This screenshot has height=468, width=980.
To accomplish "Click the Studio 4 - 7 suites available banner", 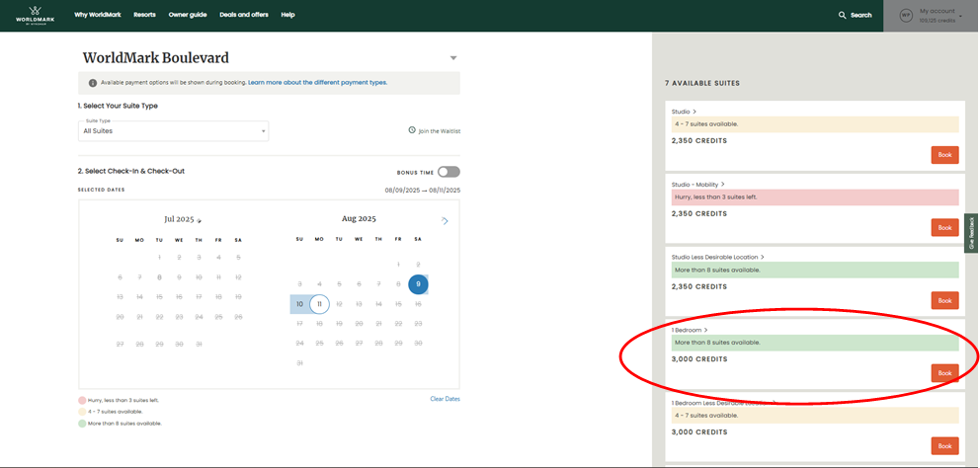I will coord(815,124).
